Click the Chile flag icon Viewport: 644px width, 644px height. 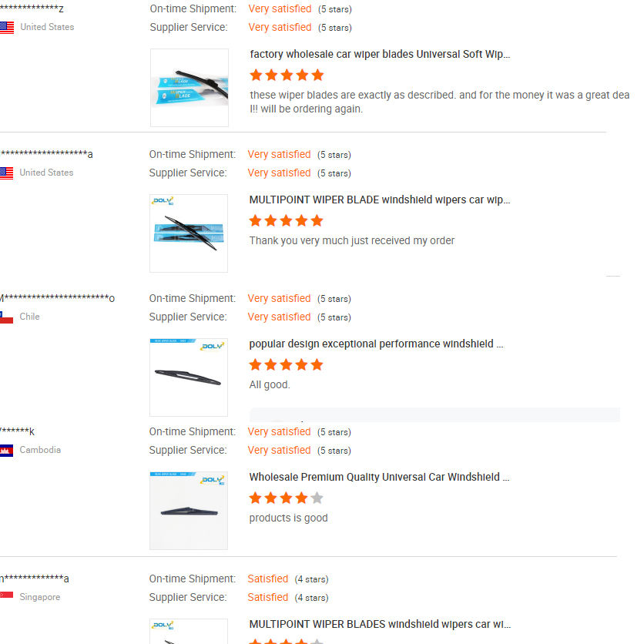(7, 317)
